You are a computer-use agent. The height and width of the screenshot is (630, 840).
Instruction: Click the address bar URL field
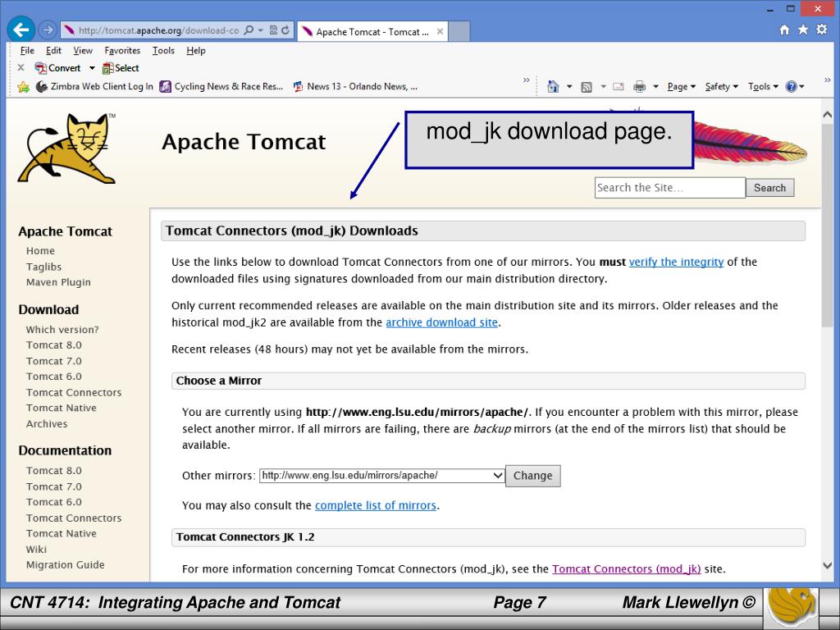158,30
